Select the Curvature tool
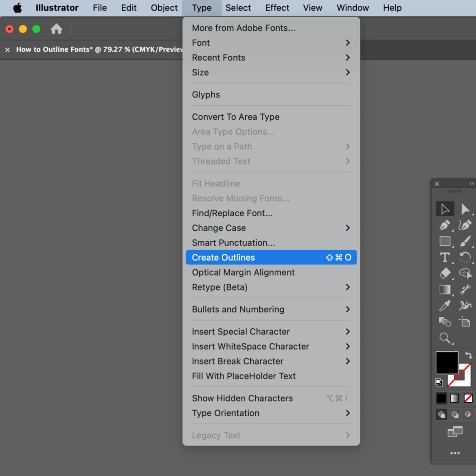Viewport: 476px width, 476px height. (465, 225)
